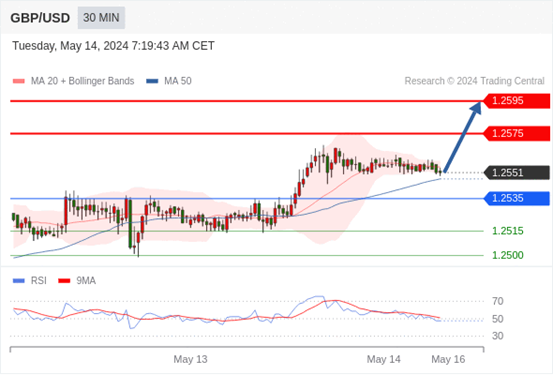Click the RSI 30 level label
This screenshot has height=375, width=553.
(498, 336)
